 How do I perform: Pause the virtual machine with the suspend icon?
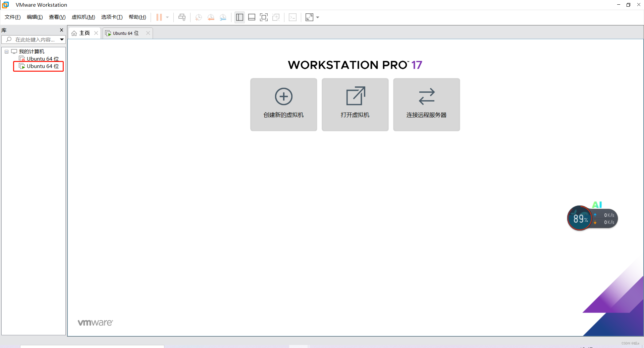point(159,17)
